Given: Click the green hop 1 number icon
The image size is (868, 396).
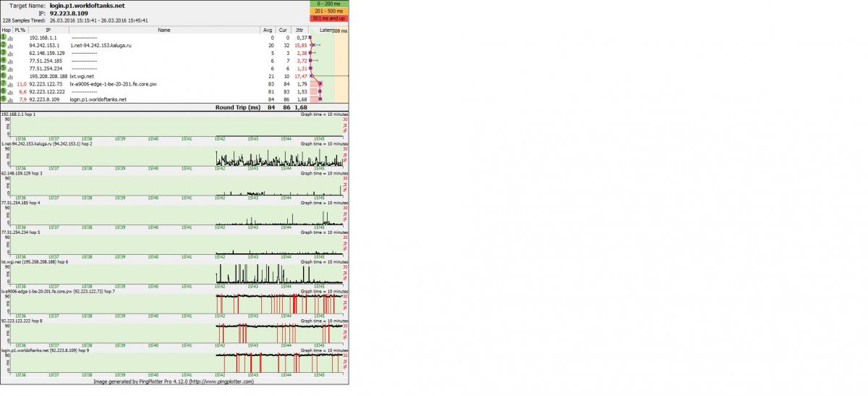Looking at the screenshot, I should (4, 36).
